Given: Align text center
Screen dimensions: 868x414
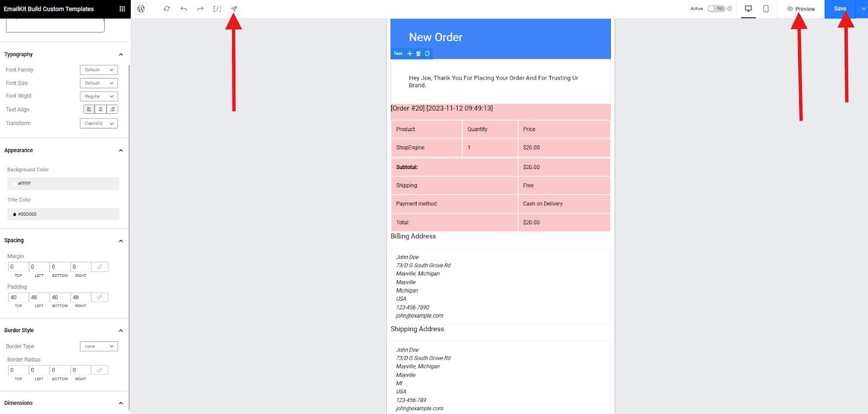Looking at the screenshot, I should coord(100,109).
